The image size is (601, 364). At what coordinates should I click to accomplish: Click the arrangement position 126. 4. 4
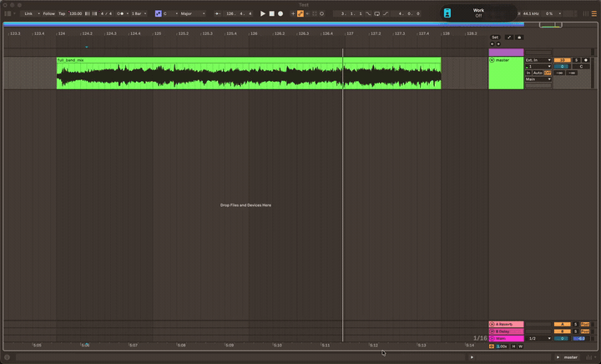(x=239, y=13)
